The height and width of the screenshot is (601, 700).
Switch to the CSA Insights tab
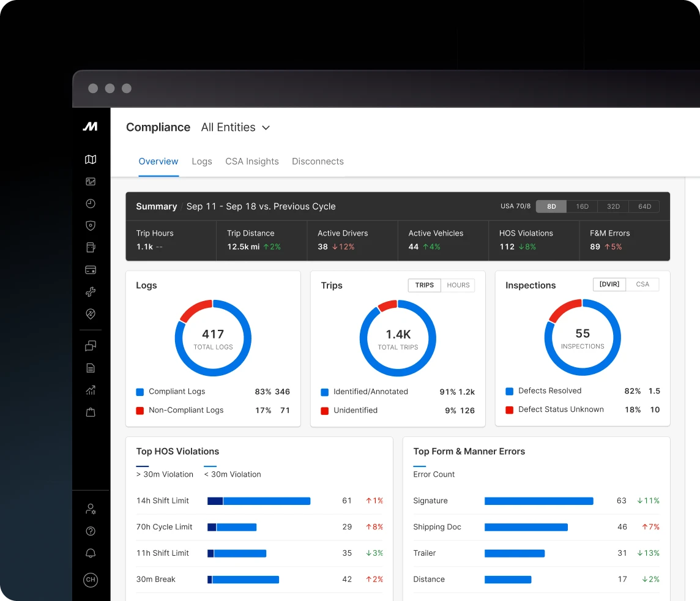pyautogui.click(x=252, y=162)
